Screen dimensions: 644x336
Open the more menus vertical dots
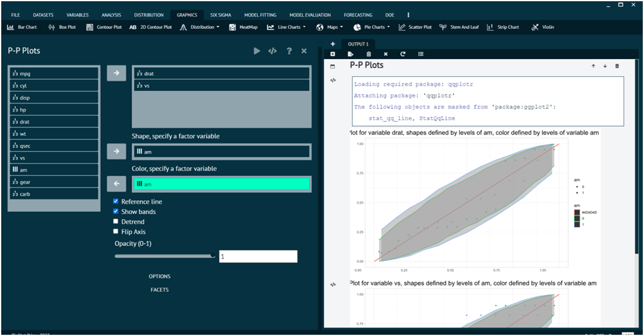click(408, 15)
